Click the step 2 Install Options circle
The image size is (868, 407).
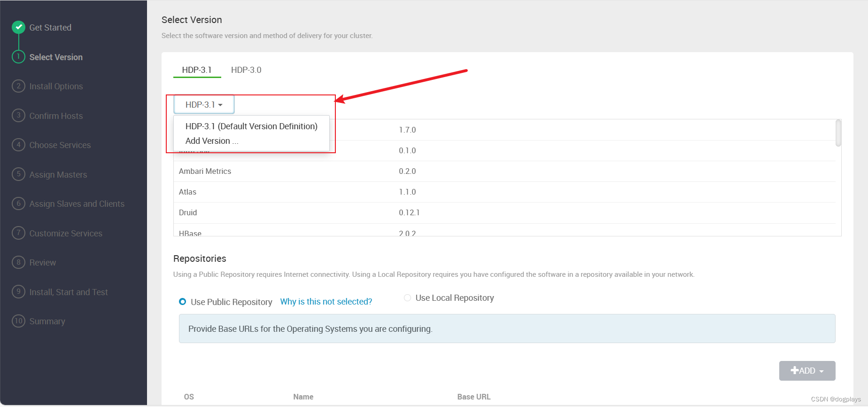18,86
